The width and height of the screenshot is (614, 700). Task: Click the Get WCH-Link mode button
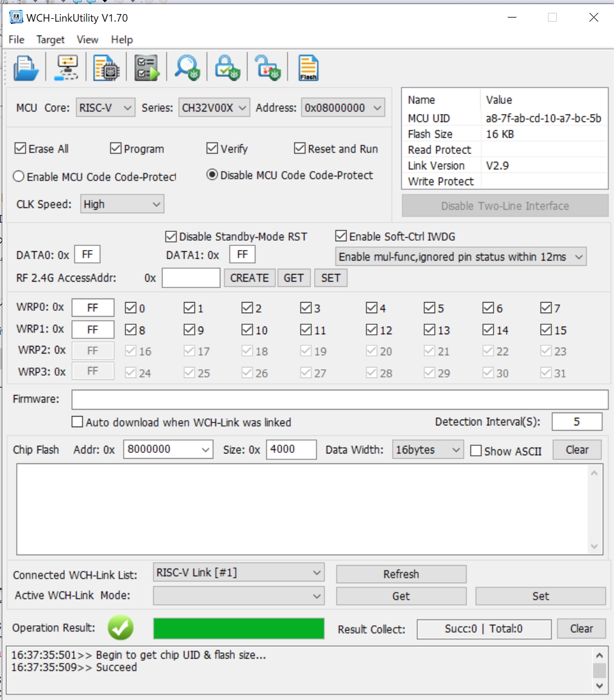(401, 596)
